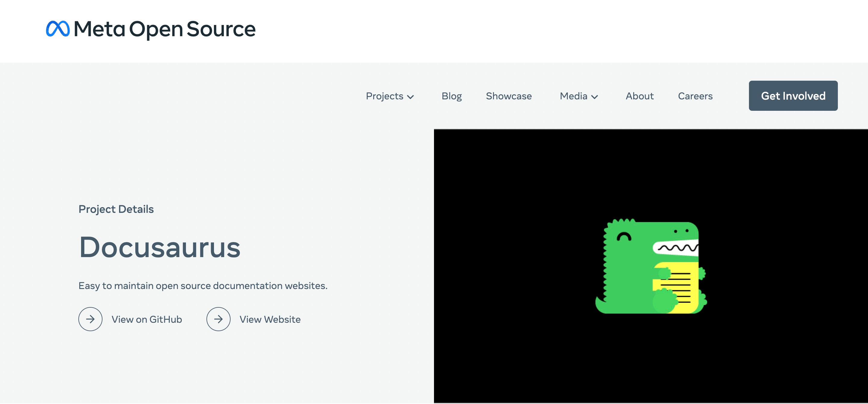Expand the Projects dropdown menu

[x=389, y=96]
